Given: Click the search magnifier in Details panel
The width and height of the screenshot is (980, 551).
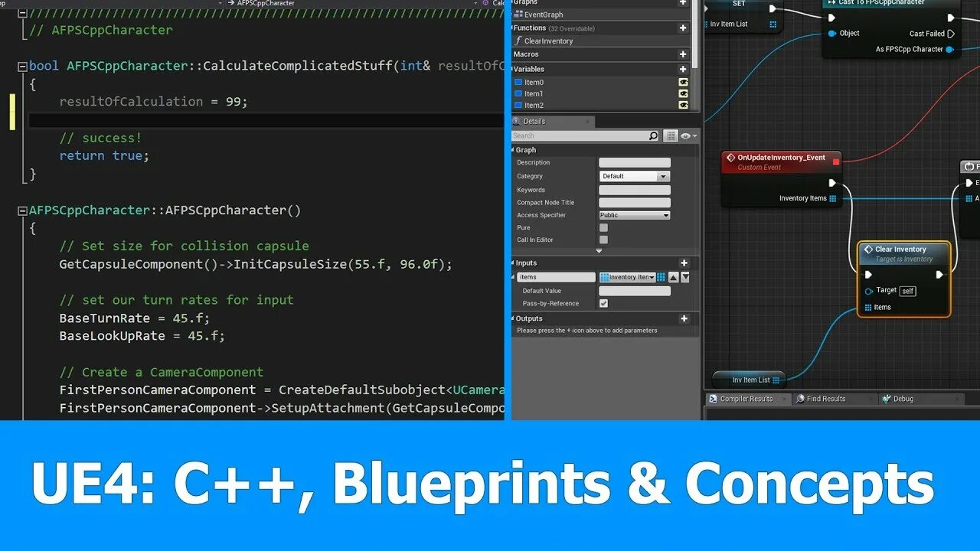Looking at the screenshot, I should (x=653, y=136).
